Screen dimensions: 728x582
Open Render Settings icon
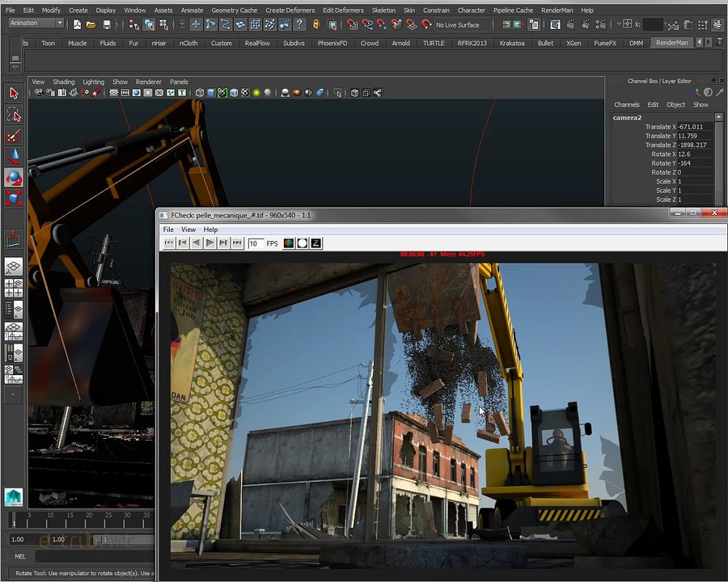tap(601, 24)
